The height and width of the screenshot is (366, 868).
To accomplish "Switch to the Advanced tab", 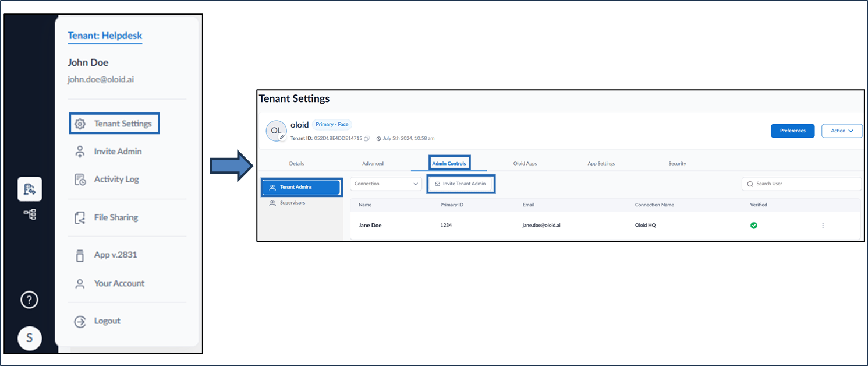I will (373, 164).
